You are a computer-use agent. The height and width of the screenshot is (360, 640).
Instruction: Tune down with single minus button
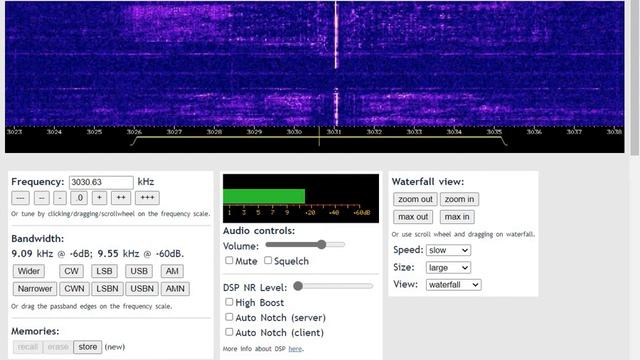pos(60,198)
